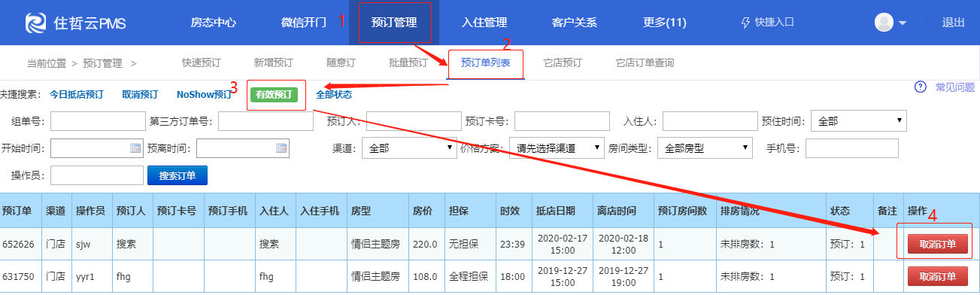Image resolution: width=980 pixels, height=295 pixels.
Task: Open the 房态中心 menu
Action: (214, 23)
